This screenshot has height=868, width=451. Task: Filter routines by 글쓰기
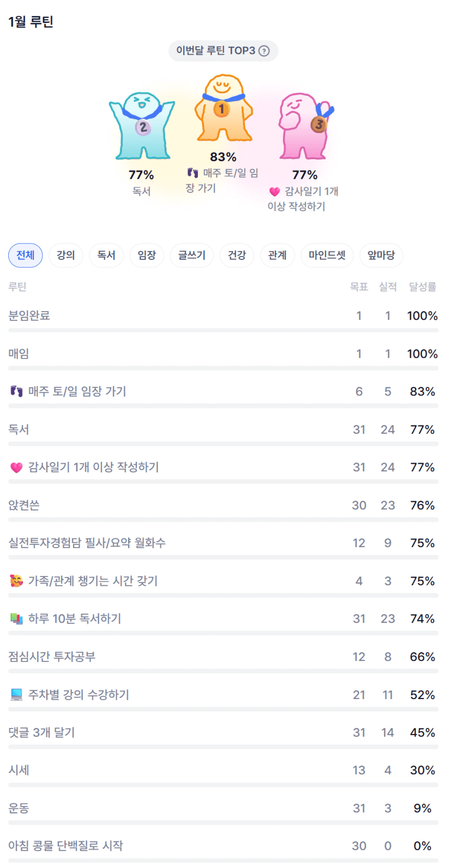click(191, 255)
